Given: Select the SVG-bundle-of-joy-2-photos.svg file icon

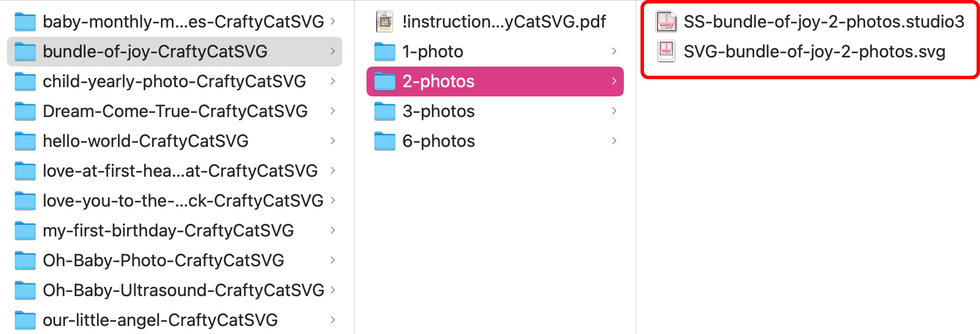Looking at the screenshot, I should pos(666,51).
